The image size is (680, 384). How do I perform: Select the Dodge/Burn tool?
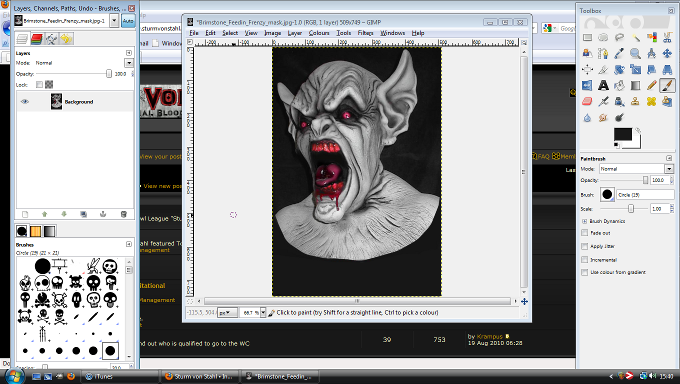(619, 118)
